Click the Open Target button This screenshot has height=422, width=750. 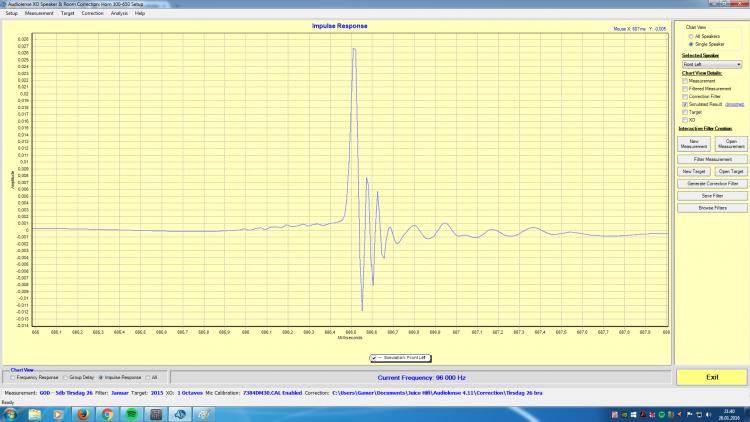pos(731,171)
